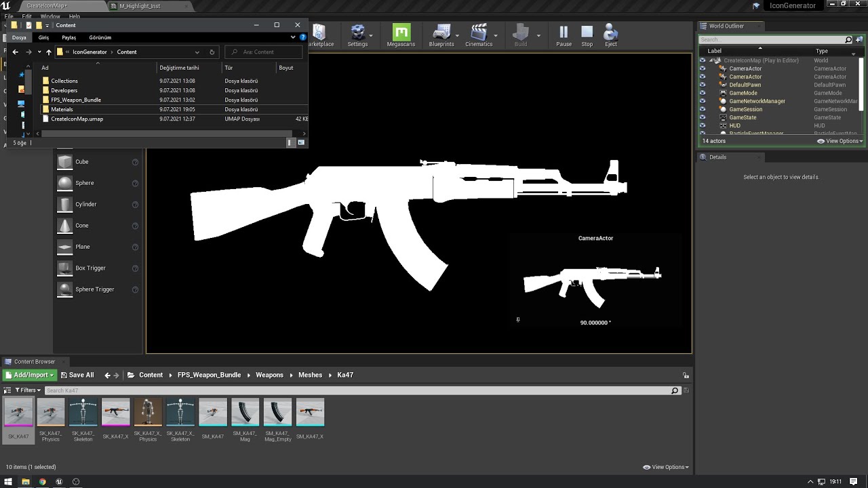Click Weapons in the Content Browser breadcrumb
Screen dimensions: 868x488
[x=269, y=375]
